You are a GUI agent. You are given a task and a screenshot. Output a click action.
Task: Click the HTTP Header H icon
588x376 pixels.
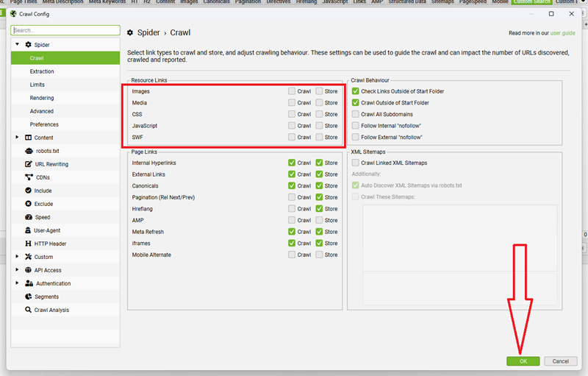pyautogui.click(x=28, y=244)
